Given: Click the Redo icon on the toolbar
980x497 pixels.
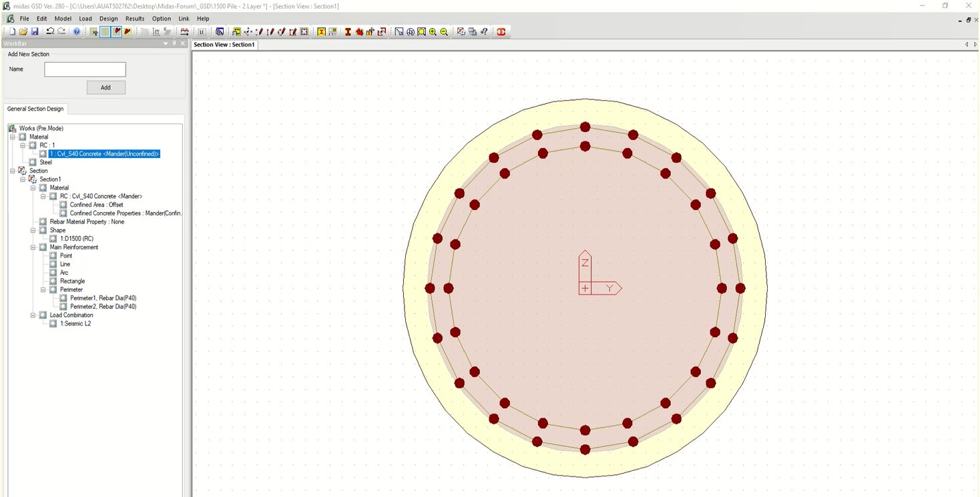Looking at the screenshot, I should 61,31.
